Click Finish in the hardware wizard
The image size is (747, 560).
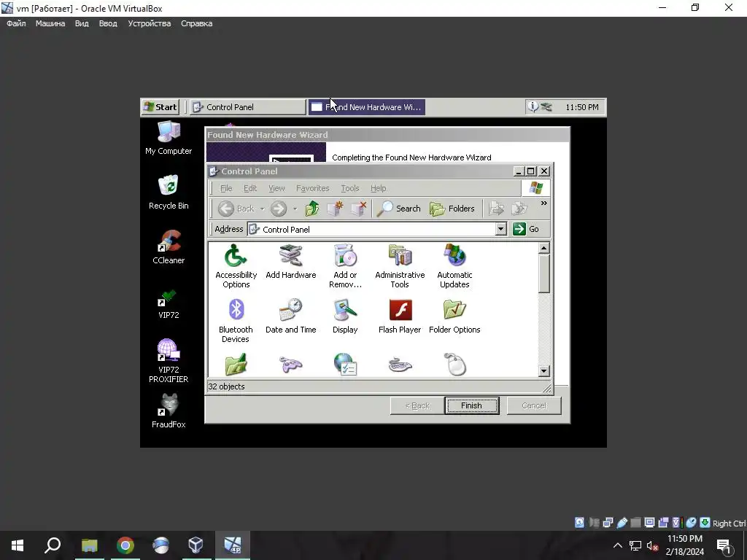471,405
